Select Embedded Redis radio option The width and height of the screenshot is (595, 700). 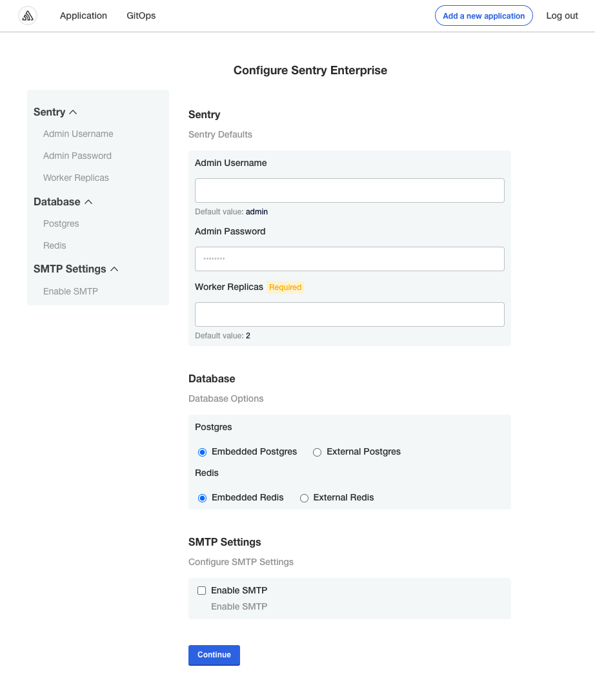coord(203,498)
